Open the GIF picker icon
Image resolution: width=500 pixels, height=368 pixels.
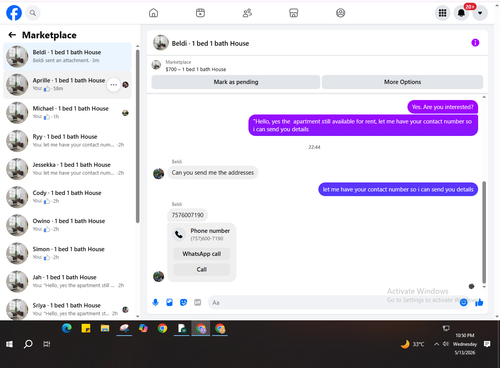pyautogui.click(x=197, y=302)
